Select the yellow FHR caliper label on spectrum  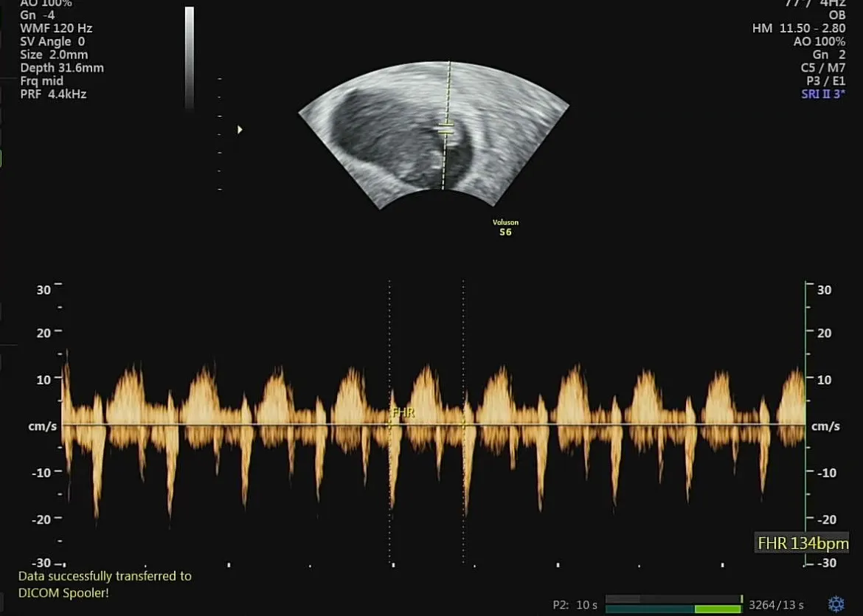pyautogui.click(x=403, y=412)
